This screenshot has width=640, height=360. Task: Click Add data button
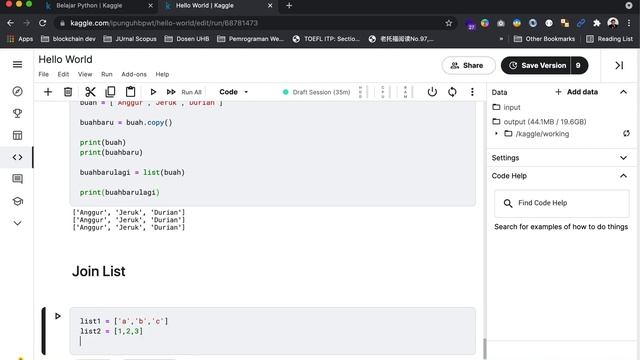(576, 92)
